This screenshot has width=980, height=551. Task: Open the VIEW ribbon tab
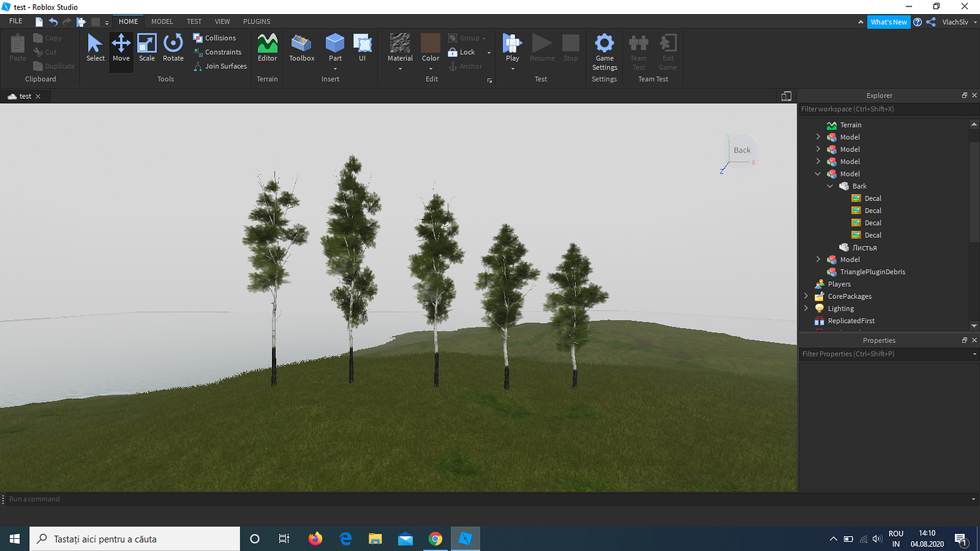coord(222,21)
